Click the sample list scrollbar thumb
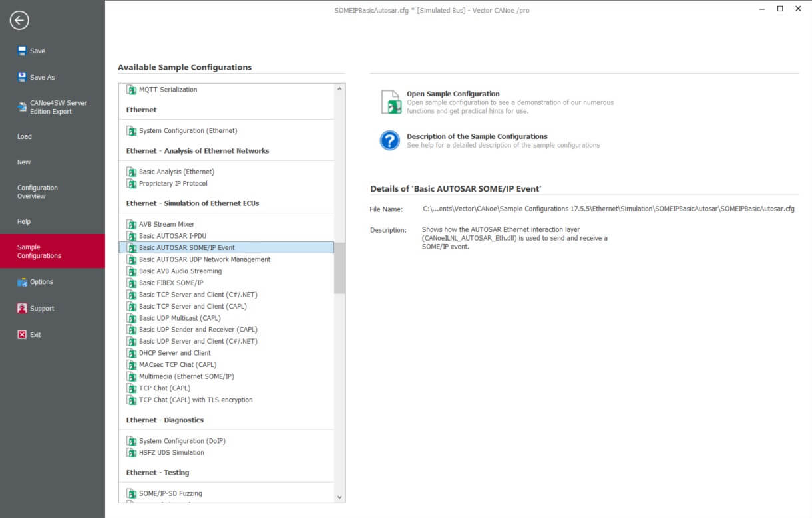The image size is (812, 518). pos(339,267)
